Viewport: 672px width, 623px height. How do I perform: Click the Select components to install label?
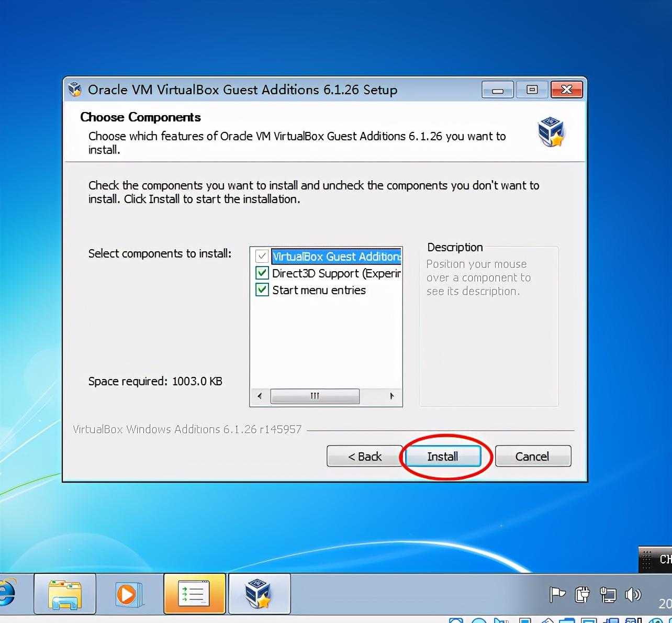[160, 254]
